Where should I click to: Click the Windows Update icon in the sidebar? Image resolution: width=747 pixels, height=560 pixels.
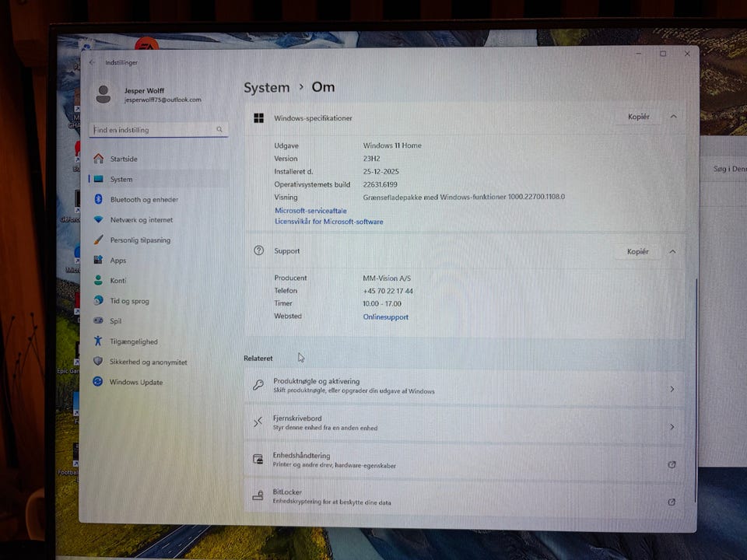click(98, 381)
